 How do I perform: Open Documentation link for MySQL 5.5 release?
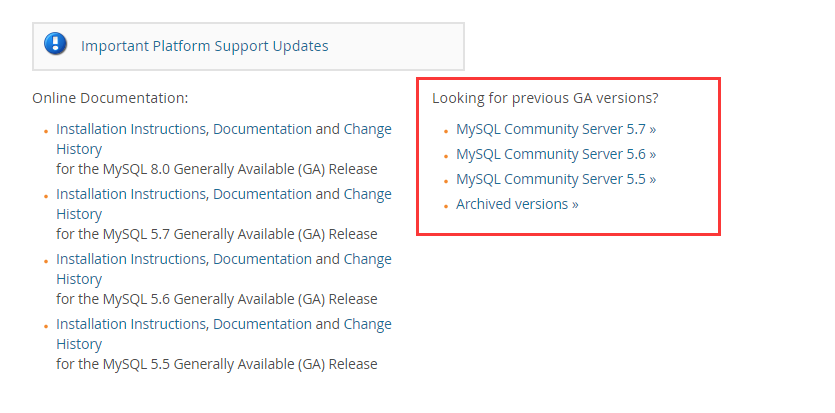pyautogui.click(x=262, y=324)
